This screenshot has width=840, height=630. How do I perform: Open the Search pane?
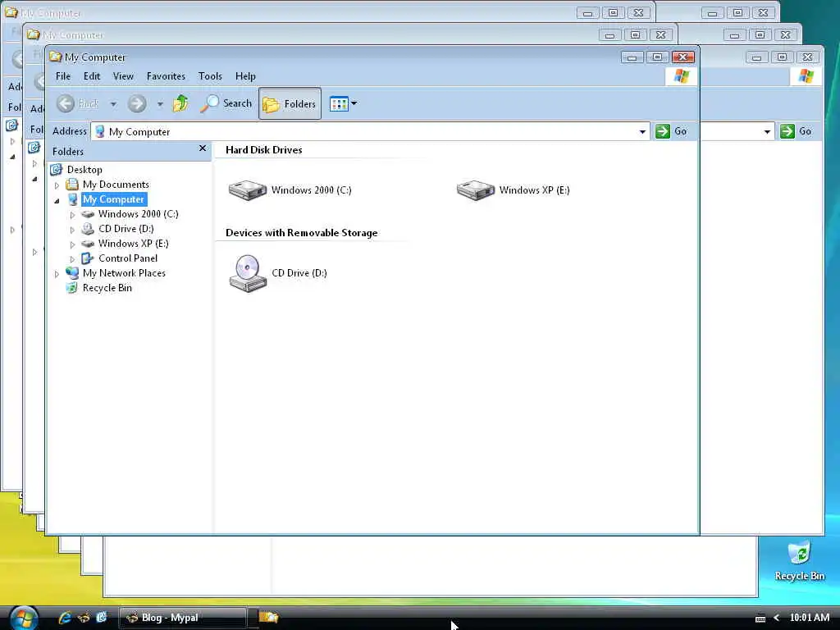(x=226, y=103)
